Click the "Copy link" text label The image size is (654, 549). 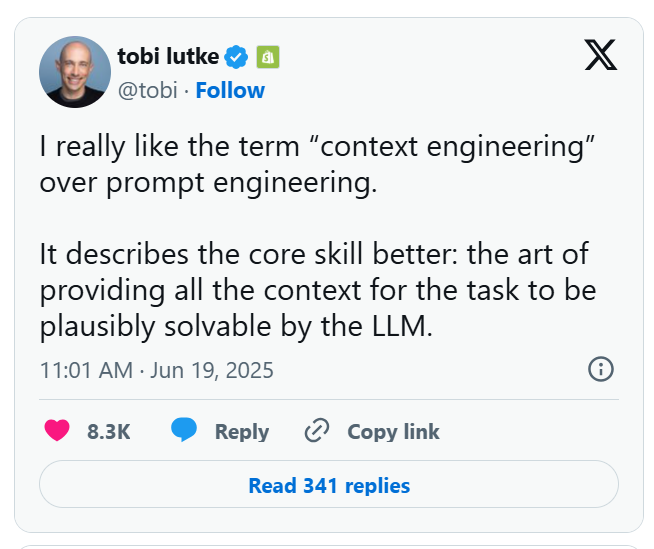(393, 432)
